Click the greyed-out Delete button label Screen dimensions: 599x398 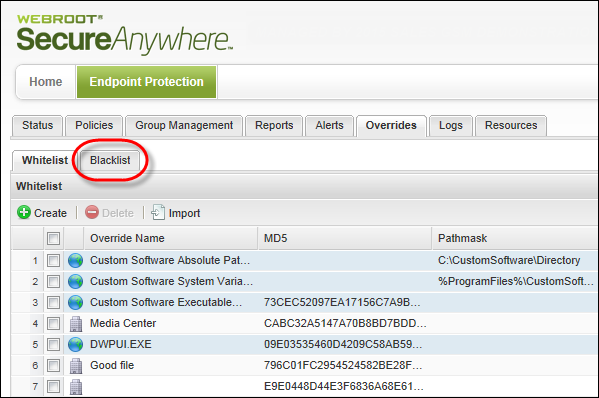pos(118,213)
